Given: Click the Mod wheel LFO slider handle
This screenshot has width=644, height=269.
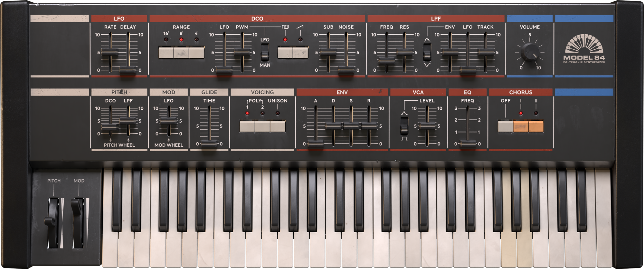Looking at the screenshot, I should (168, 121).
